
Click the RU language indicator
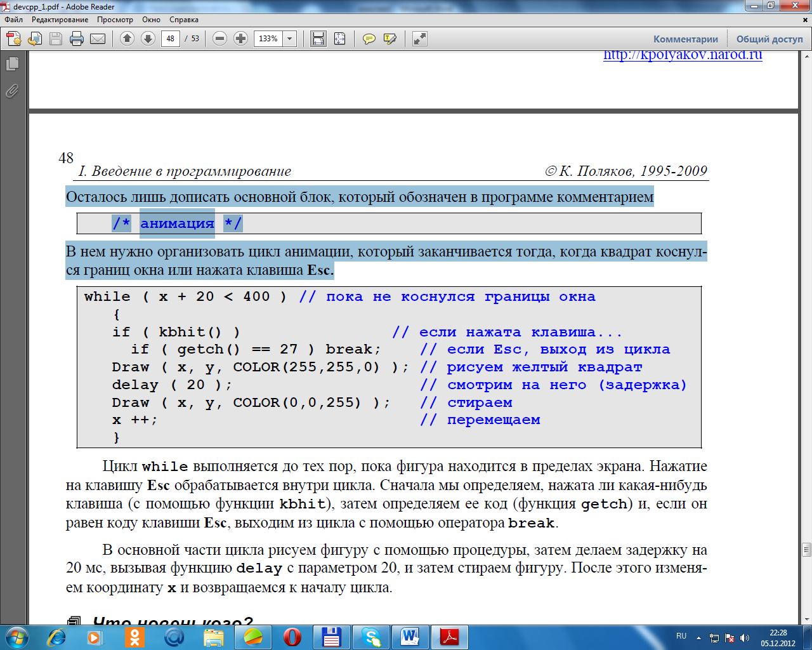(x=681, y=636)
